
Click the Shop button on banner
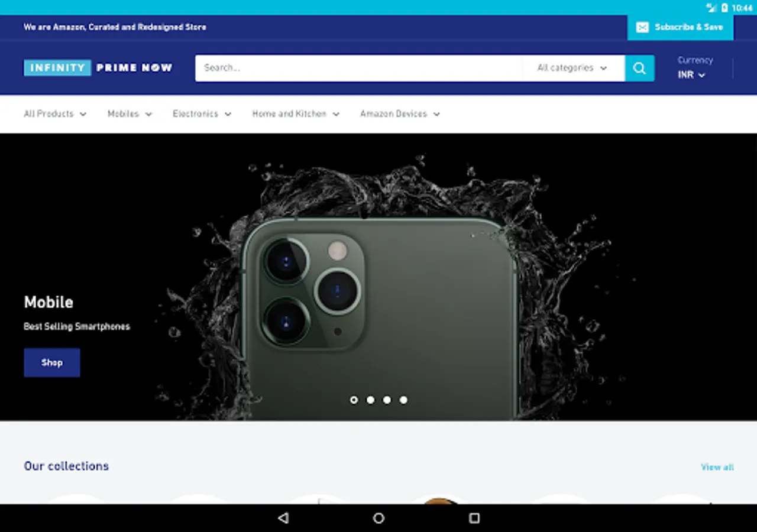click(52, 362)
